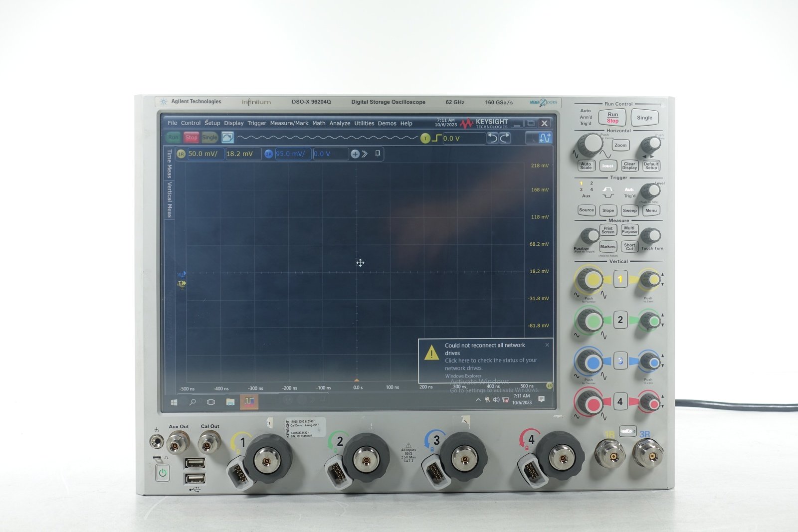The width and height of the screenshot is (798, 532).
Task: Open the 18.2 mV offset field
Action: point(243,154)
